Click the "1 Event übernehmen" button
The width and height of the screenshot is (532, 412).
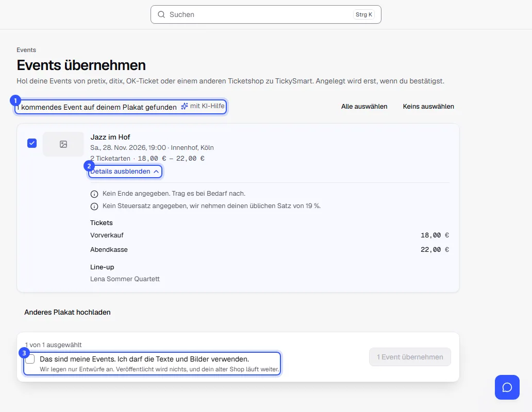point(410,357)
